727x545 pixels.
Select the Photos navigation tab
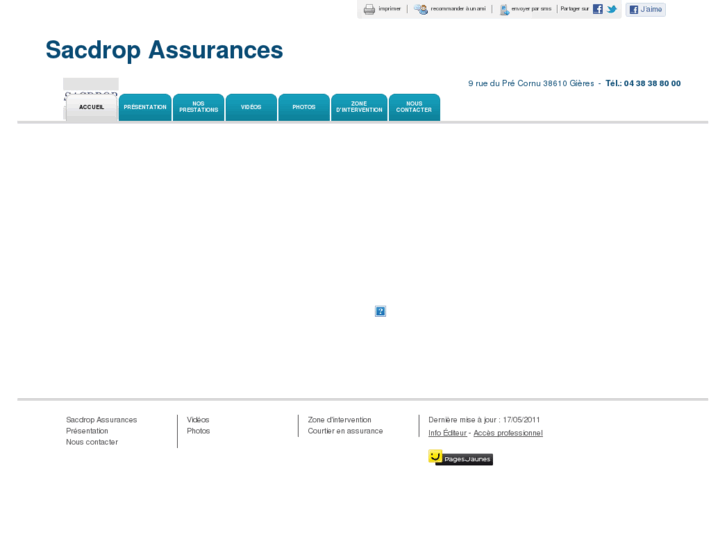click(x=304, y=107)
